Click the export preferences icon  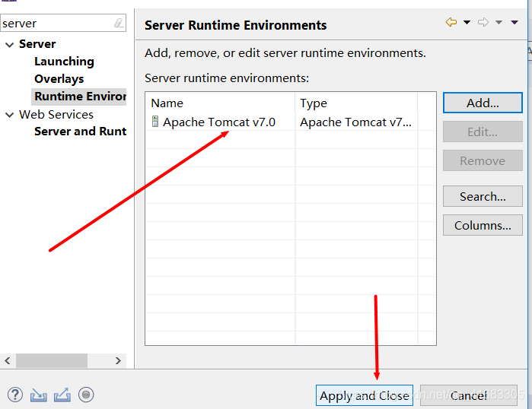coord(62,395)
